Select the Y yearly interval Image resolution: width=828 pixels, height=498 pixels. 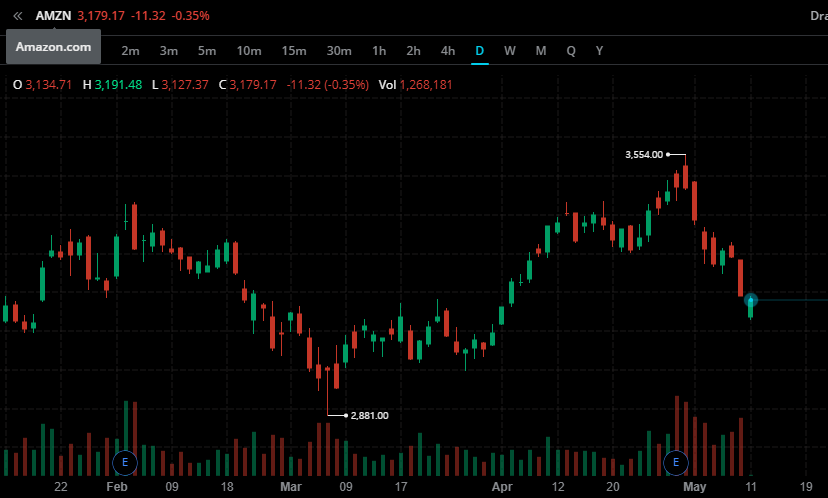tap(599, 51)
